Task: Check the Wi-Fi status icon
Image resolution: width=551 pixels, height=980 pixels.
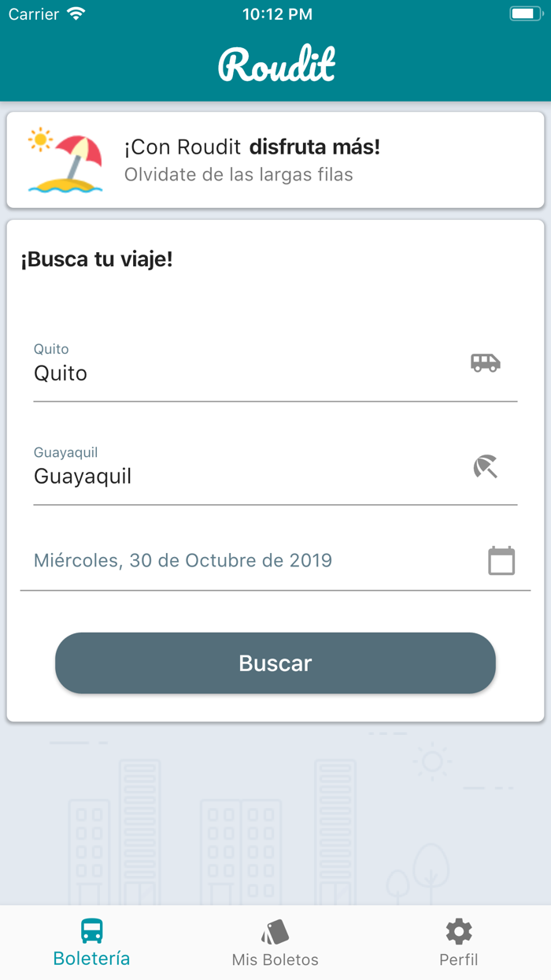Action: click(76, 14)
